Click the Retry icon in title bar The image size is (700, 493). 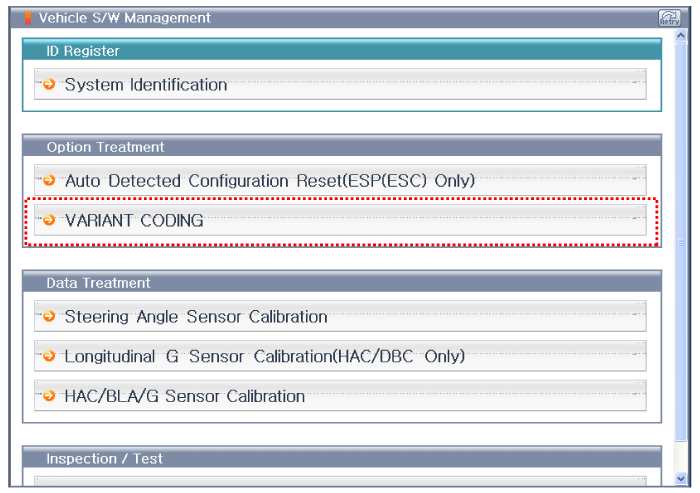click(669, 18)
